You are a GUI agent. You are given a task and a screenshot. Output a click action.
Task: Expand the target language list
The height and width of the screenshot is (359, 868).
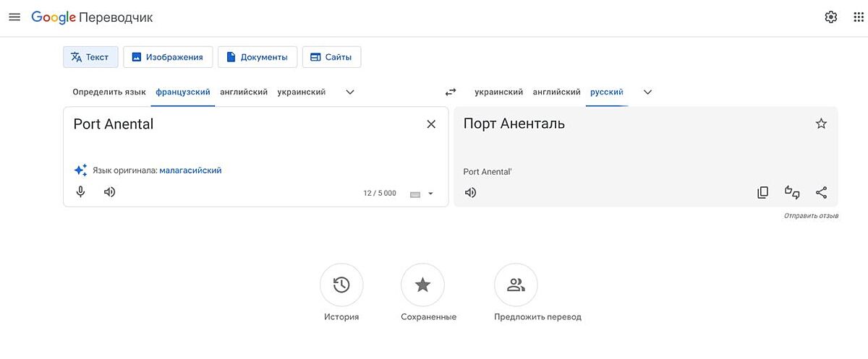tap(647, 92)
